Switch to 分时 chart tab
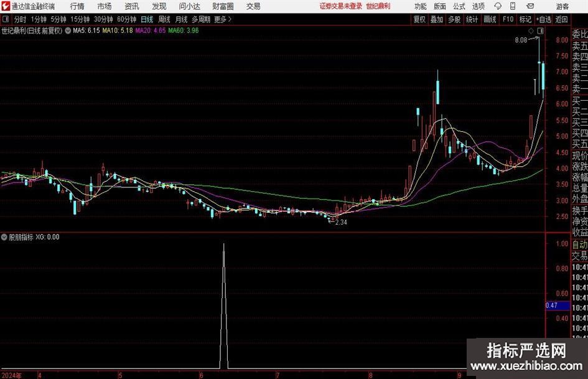 click(x=20, y=19)
